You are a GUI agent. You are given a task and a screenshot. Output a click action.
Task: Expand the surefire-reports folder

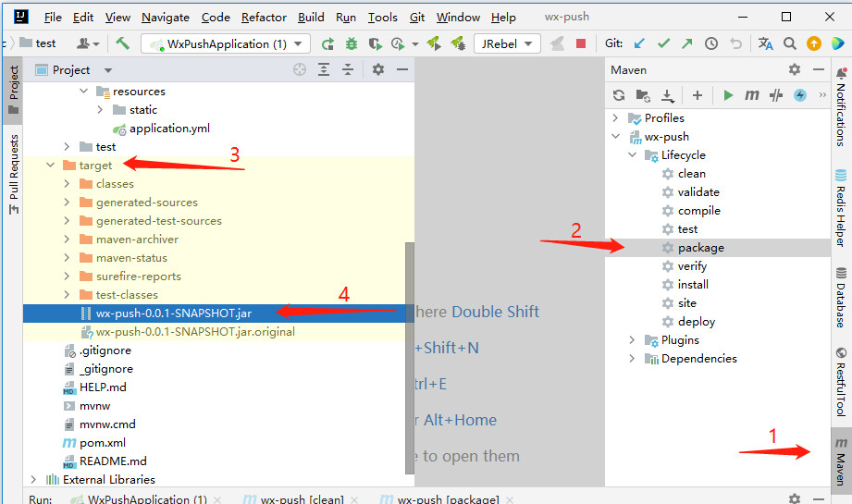point(67,276)
